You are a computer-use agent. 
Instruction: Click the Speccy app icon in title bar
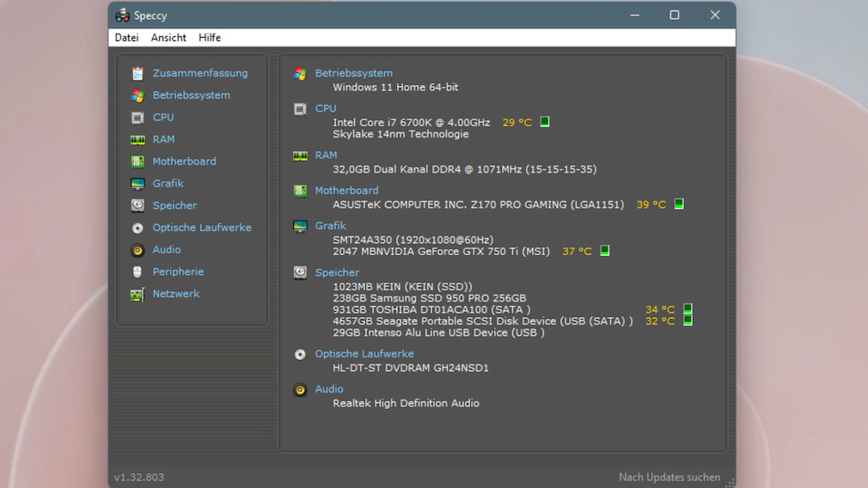(x=123, y=15)
